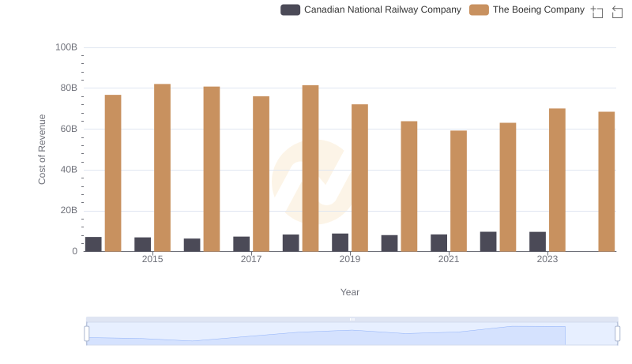Screen dimensions: 632x364
Task: Click the Year axis title
Action: click(x=350, y=292)
